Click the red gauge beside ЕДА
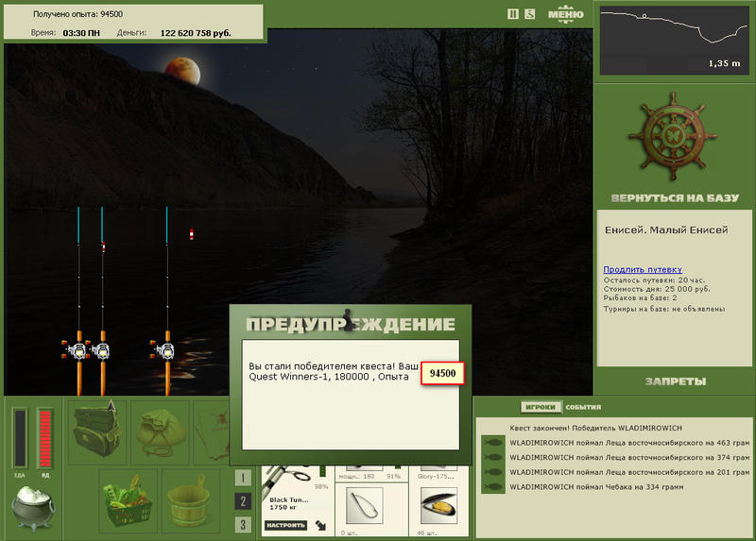Image resolution: width=756 pixels, height=541 pixels. [45, 438]
